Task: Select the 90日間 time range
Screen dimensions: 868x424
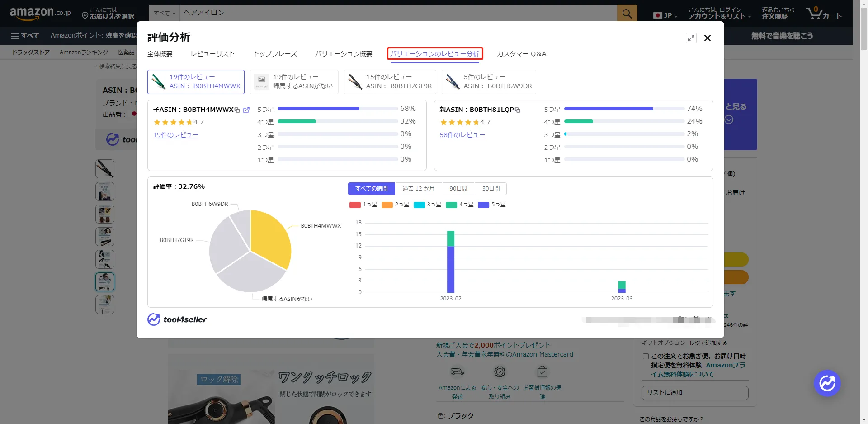Action: click(458, 189)
